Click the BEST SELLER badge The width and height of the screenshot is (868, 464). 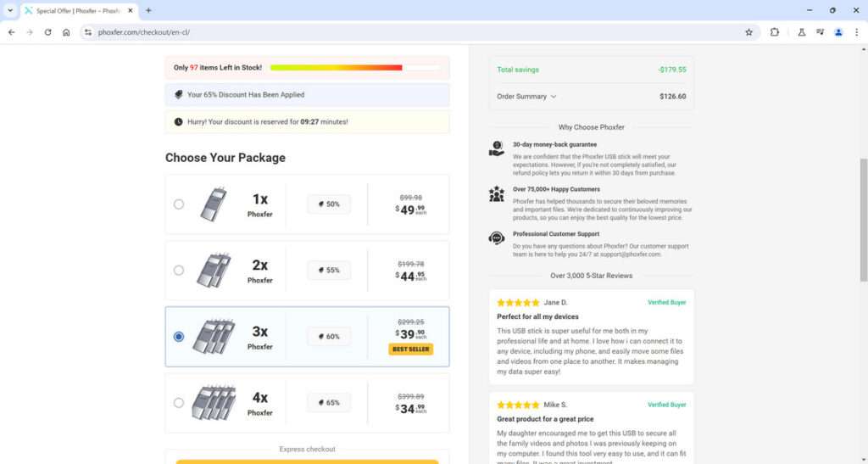(x=411, y=349)
